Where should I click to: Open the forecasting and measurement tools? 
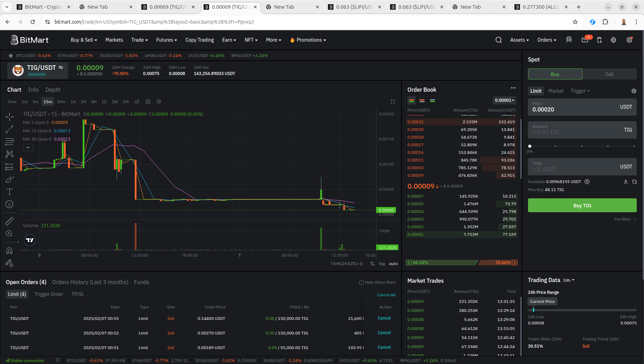click(9, 167)
